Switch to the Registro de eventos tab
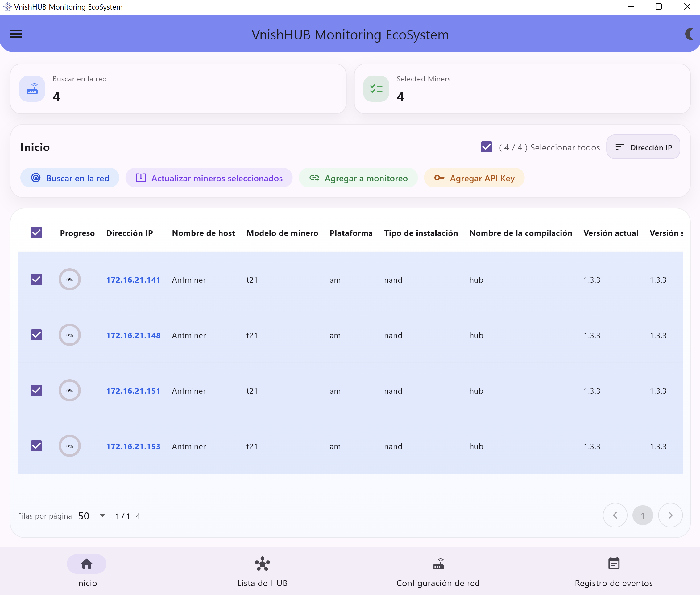This screenshot has width=700, height=595. point(614,571)
